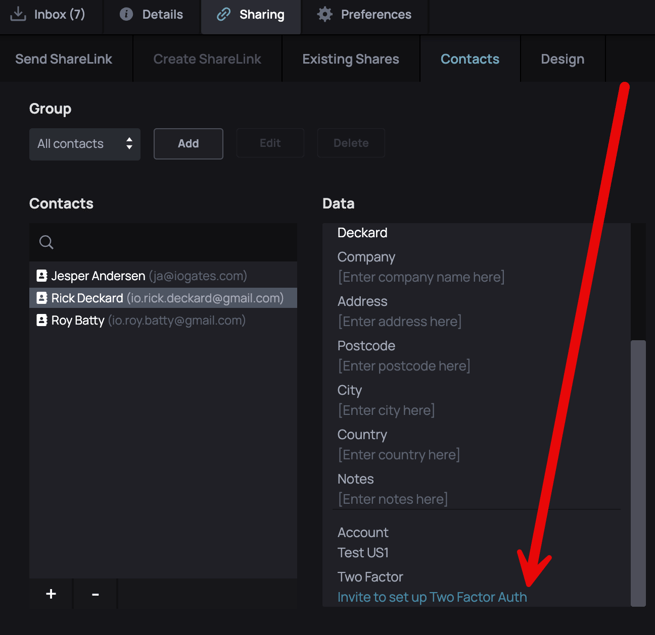
Task: Open the All contacts group dropdown
Action: [x=85, y=144]
